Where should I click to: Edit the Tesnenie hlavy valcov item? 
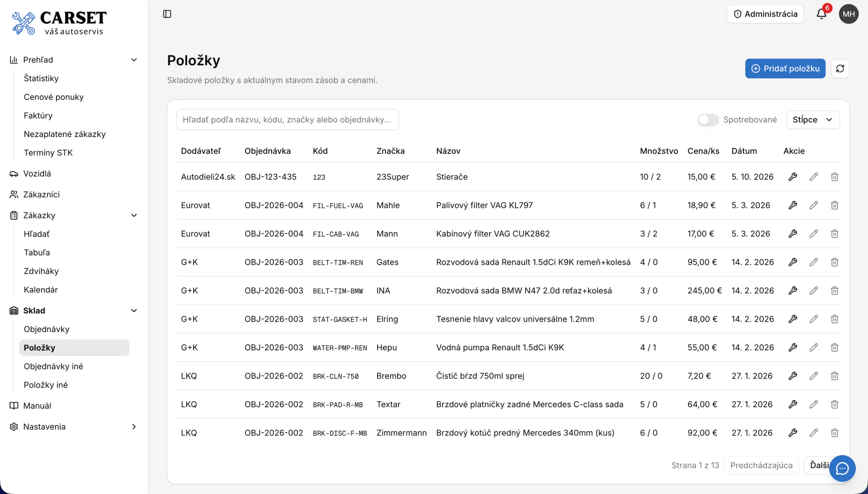[x=814, y=319]
